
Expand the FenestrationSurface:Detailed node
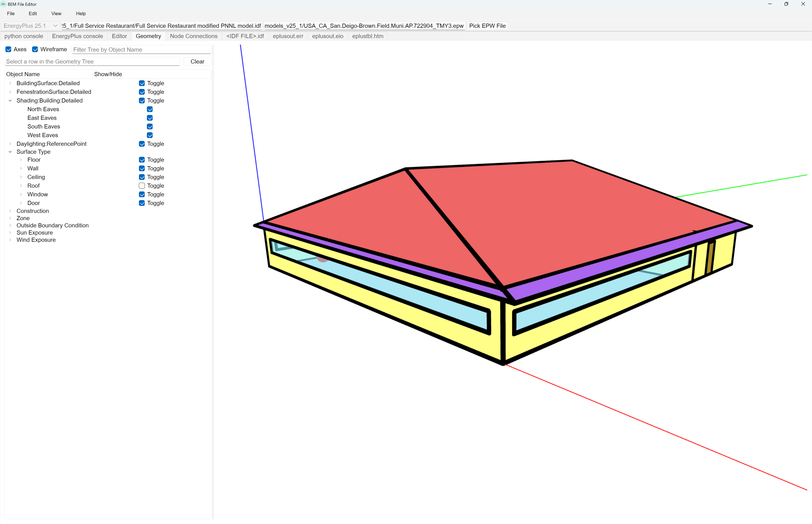click(x=10, y=92)
